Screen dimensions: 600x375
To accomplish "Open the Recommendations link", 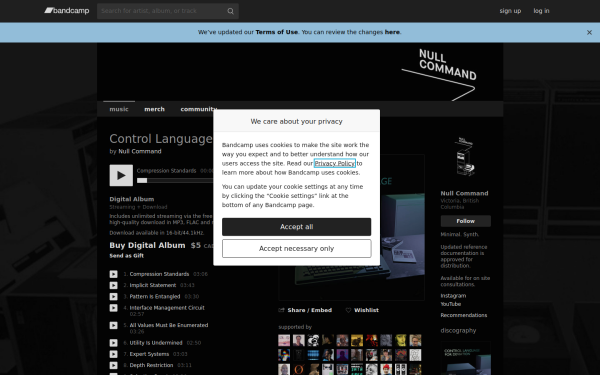I will [464, 315].
